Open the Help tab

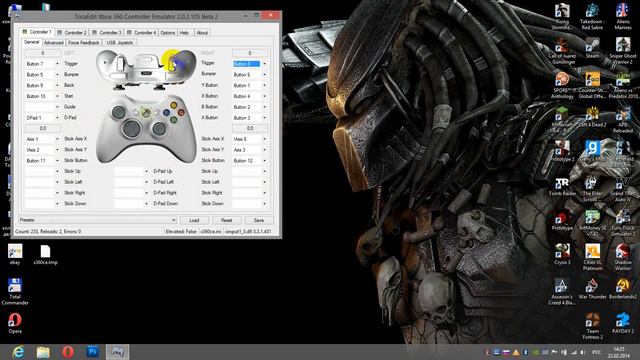(x=184, y=32)
